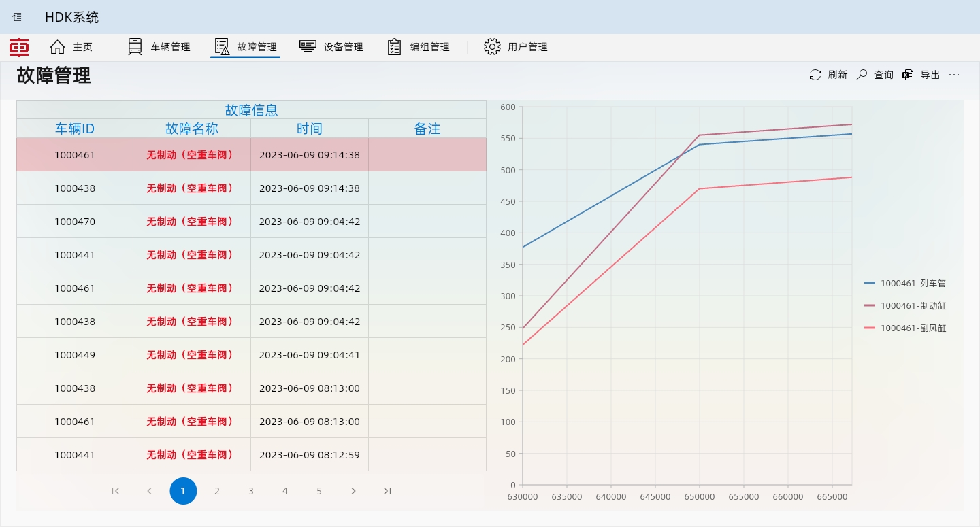Click the fault name in the 1000449 row
Viewport: 980px width, 527px height.
[192, 354]
